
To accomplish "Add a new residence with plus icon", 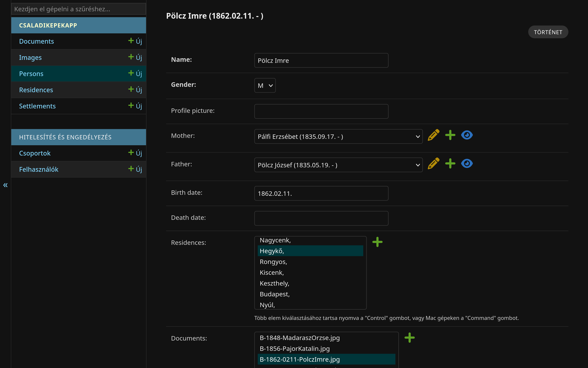I will click(377, 242).
